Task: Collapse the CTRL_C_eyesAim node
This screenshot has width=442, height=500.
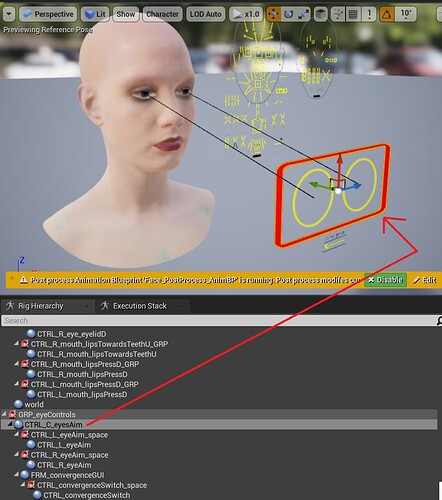Action: 10,424
